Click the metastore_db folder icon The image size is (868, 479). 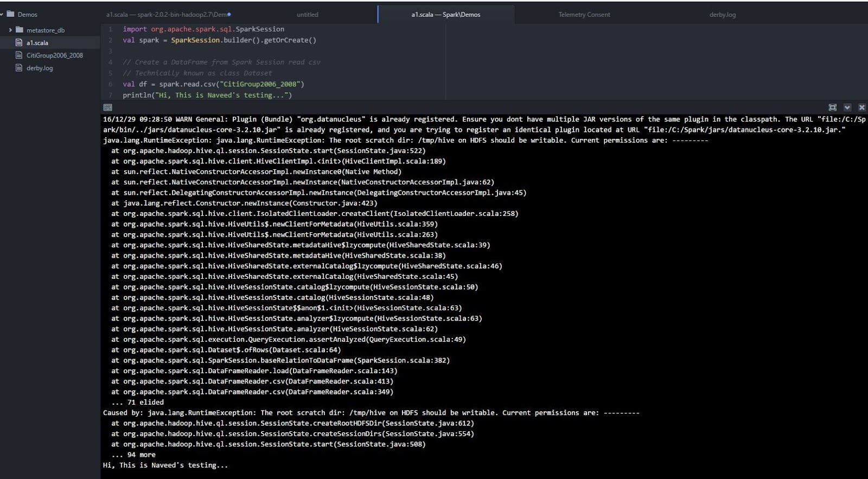point(20,30)
